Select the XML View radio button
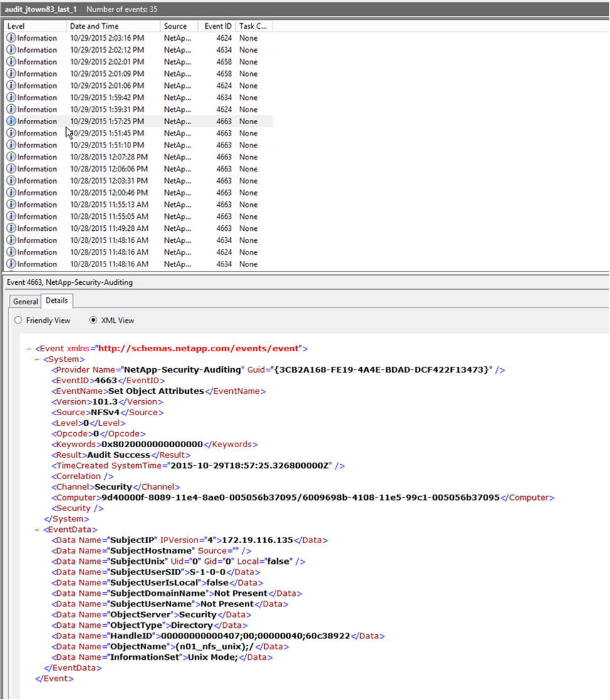 94,321
